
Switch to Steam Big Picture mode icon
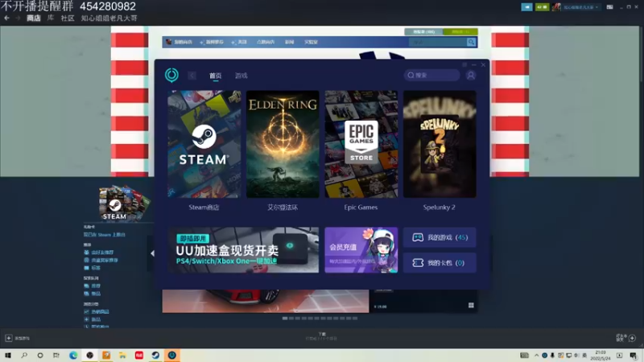click(610, 7)
